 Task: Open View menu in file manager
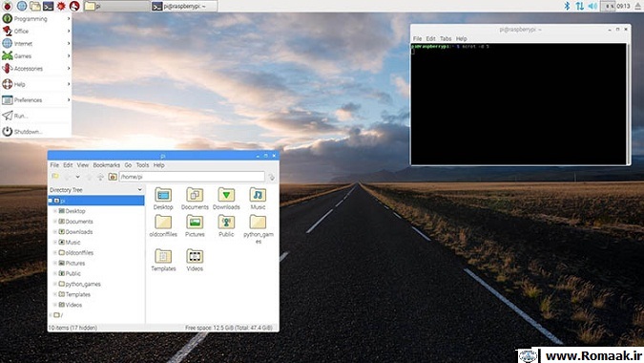[83, 165]
